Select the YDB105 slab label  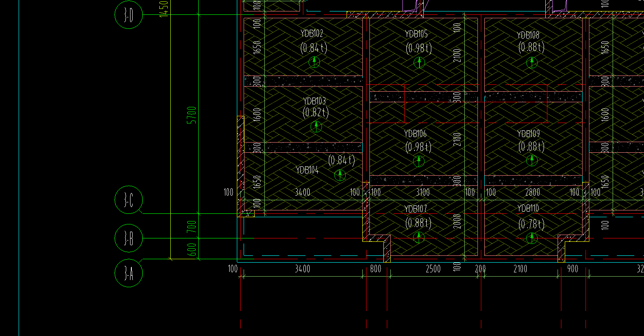click(416, 34)
